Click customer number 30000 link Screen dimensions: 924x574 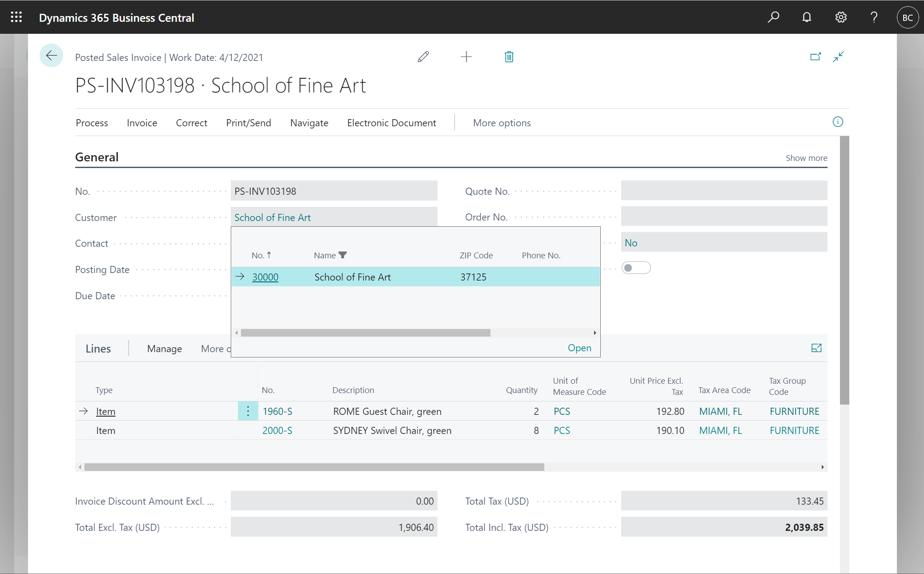coord(265,277)
